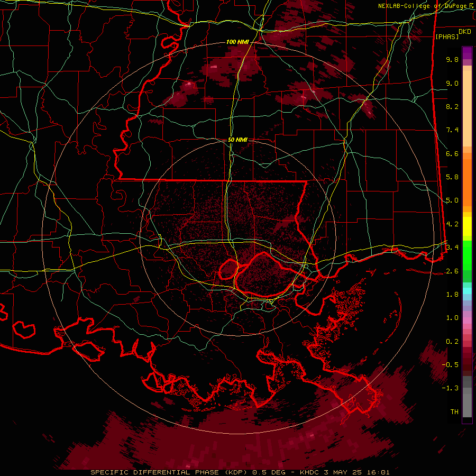Click the DKD label above color bar

[x=465, y=32]
